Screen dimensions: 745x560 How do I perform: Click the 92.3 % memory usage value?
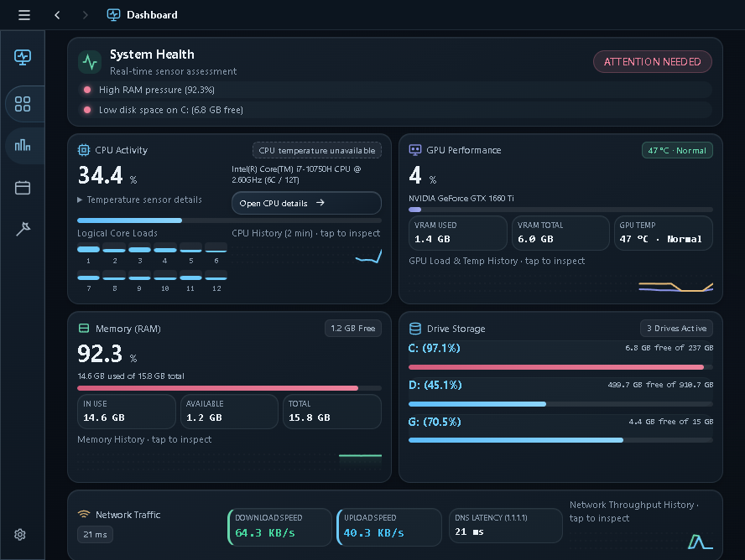(107, 354)
